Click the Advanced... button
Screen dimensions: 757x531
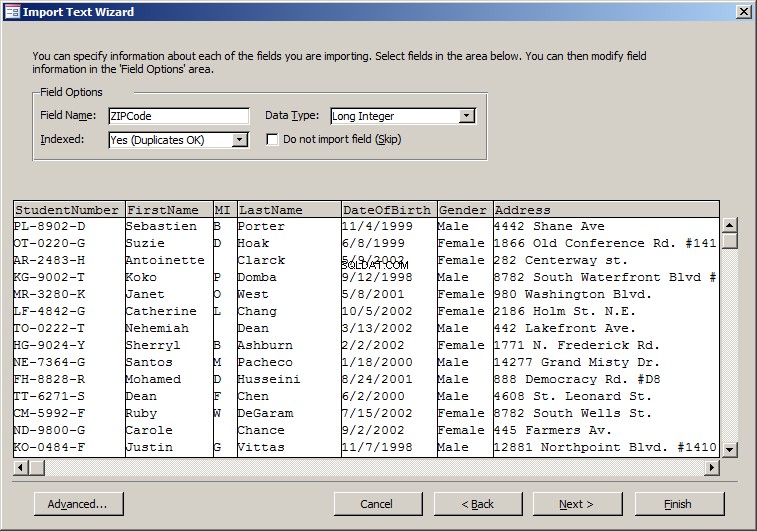click(x=79, y=504)
